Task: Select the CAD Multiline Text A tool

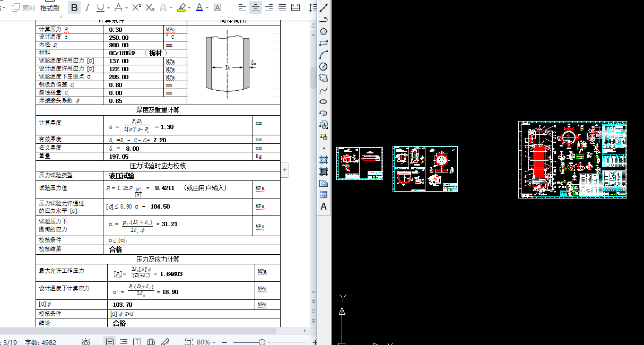Action: [x=324, y=206]
